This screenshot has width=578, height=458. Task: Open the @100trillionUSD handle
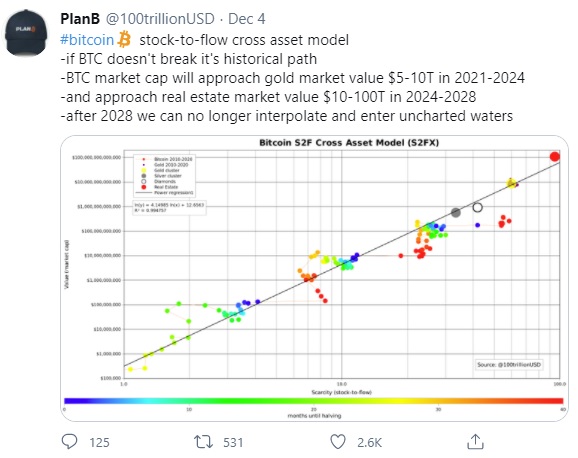point(160,19)
